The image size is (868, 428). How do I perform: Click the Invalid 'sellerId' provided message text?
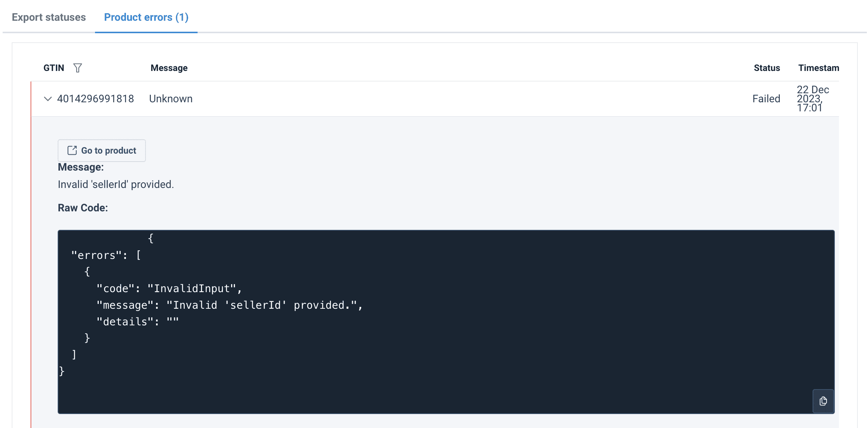(x=116, y=185)
